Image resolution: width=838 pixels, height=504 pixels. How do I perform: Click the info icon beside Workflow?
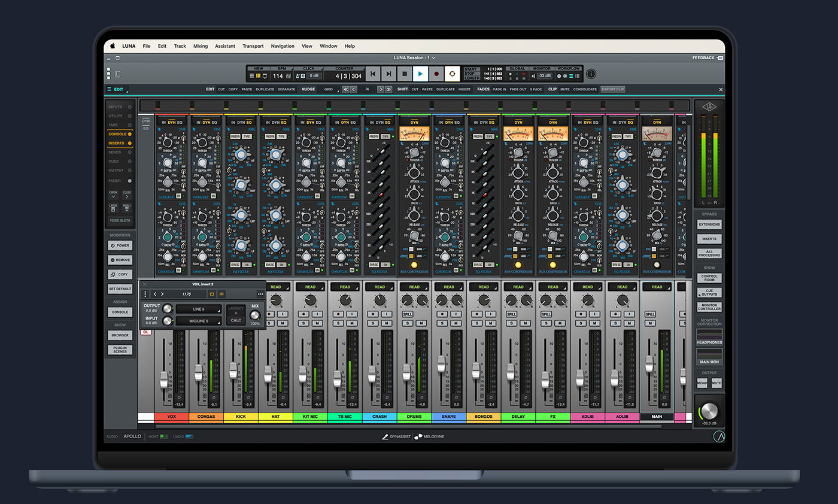[x=591, y=74]
